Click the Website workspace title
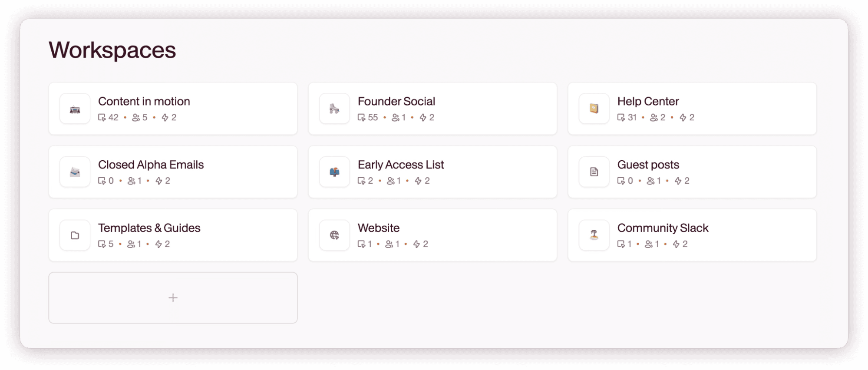This screenshot has width=868, height=370. [x=378, y=228]
